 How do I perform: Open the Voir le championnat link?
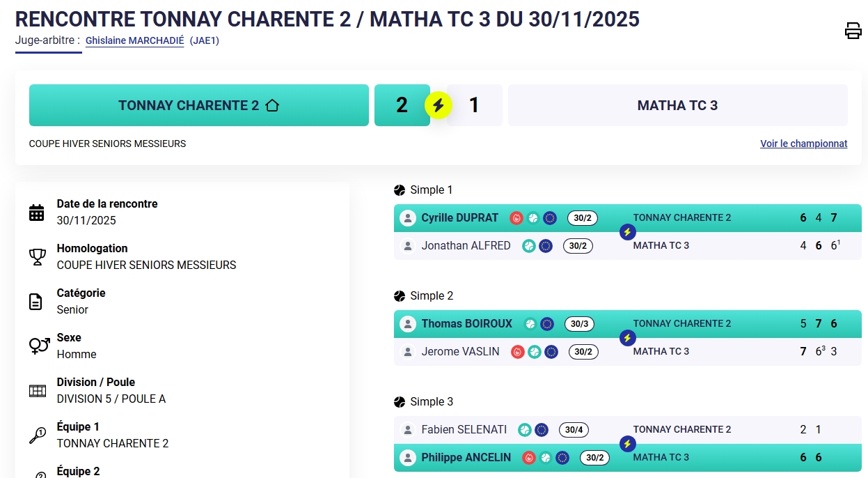click(803, 144)
